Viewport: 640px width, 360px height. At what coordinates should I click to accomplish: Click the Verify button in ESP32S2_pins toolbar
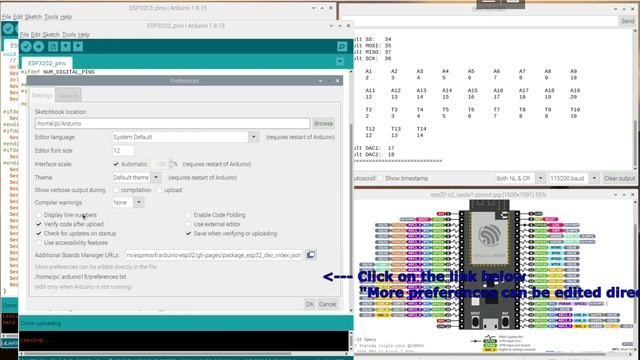coord(26,47)
